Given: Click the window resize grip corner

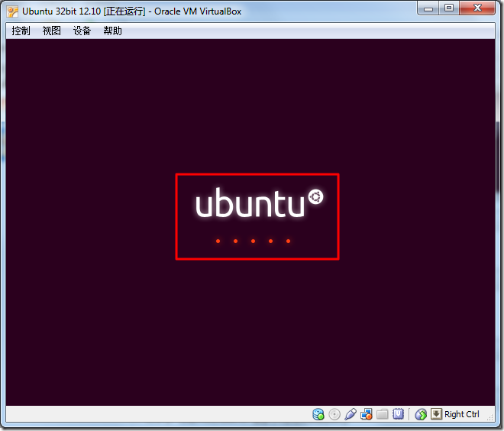Looking at the screenshot, I should tap(489, 417).
